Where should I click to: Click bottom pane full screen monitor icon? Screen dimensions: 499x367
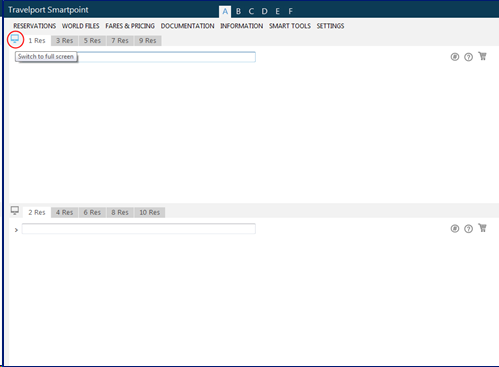point(15,210)
